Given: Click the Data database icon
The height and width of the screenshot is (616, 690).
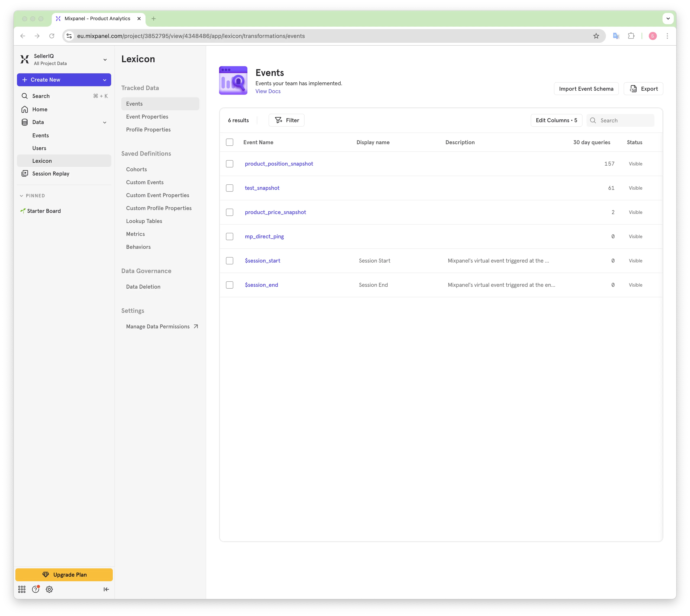Looking at the screenshot, I should [x=25, y=122].
